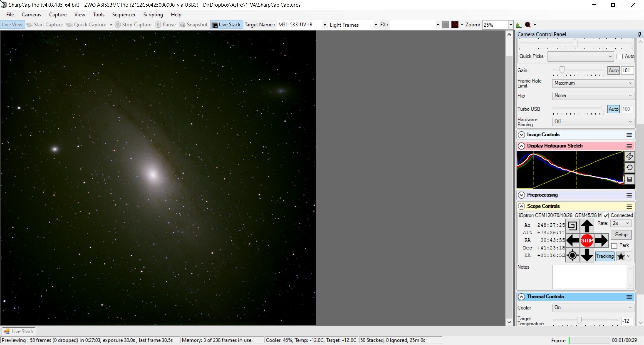The width and height of the screenshot is (644, 345).
Task: Open the File menu
Action: [10, 15]
